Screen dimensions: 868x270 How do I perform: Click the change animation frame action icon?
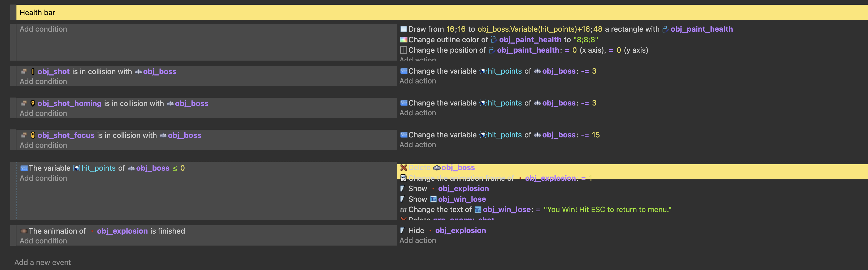point(403,178)
